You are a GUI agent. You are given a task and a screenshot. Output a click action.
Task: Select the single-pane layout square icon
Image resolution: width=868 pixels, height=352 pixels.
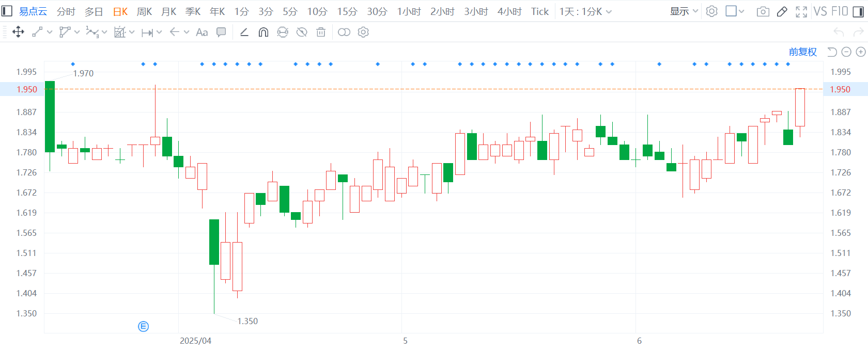click(731, 11)
